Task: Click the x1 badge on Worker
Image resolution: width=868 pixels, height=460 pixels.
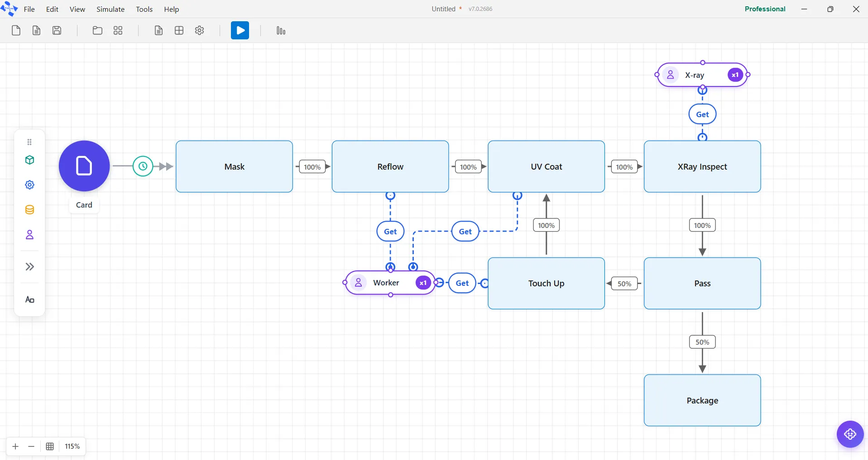Action: click(423, 283)
